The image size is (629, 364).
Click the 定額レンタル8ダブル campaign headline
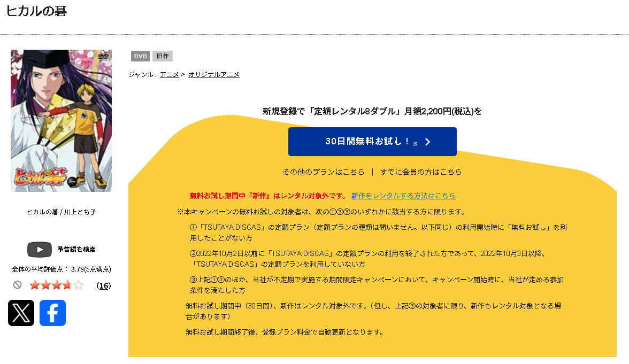[372, 111]
